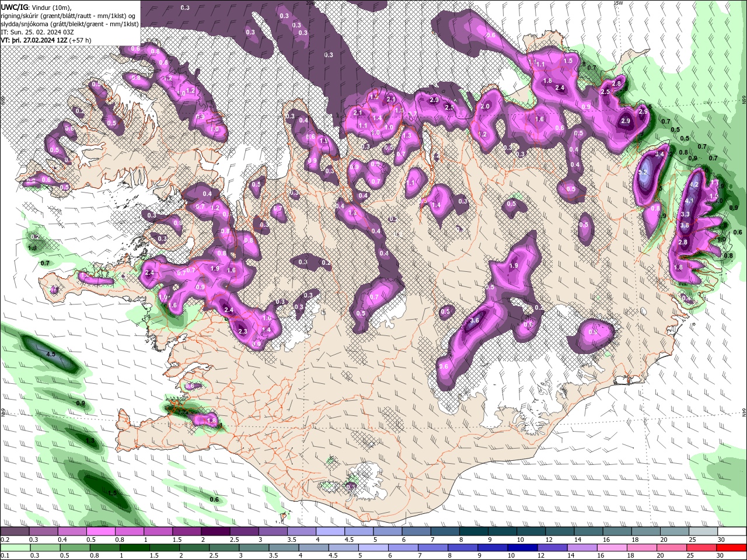747x560 pixels.
Task: Click the red swatch ending the rain legend
Action: click(x=732, y=548)
